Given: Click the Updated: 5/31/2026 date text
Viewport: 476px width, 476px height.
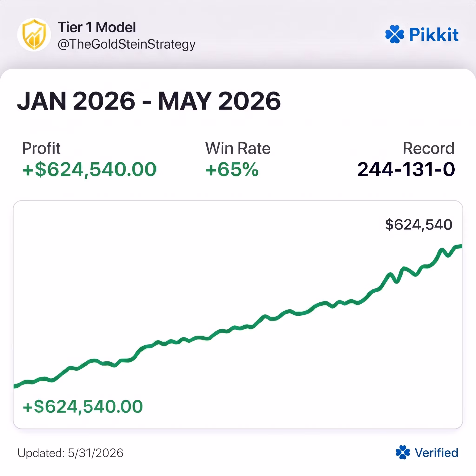Looking at the screenshot, I should [x=70, y=453].
